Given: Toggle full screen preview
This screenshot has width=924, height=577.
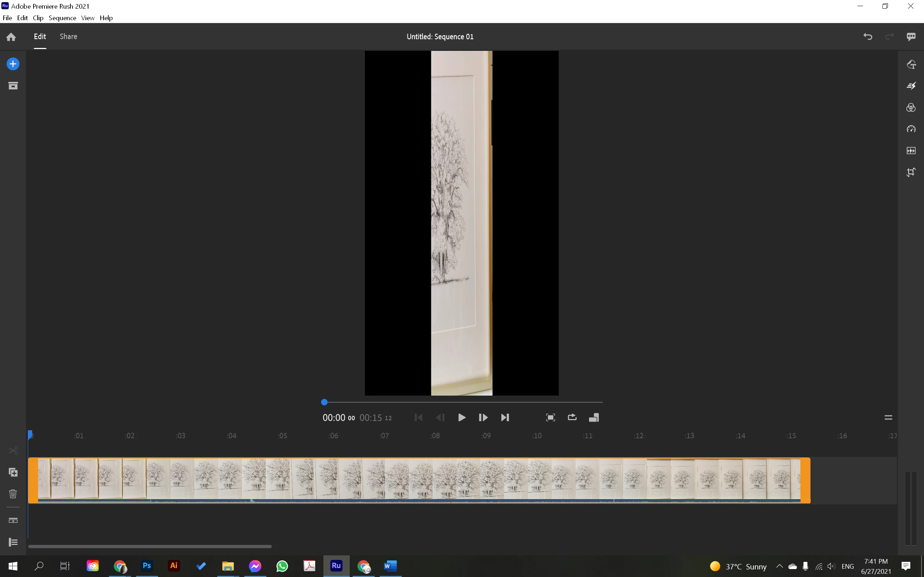Looking at the screenshot, I should pyautogui.click(x=550, y=418).
